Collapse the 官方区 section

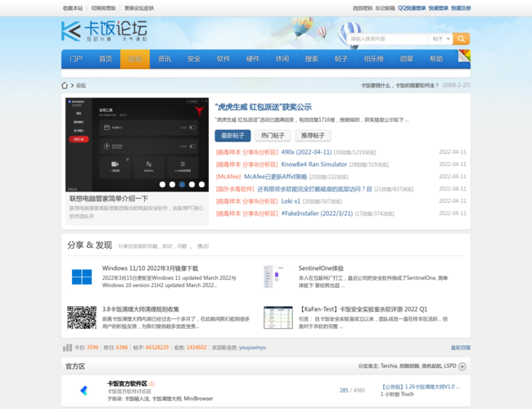(464, 366)
